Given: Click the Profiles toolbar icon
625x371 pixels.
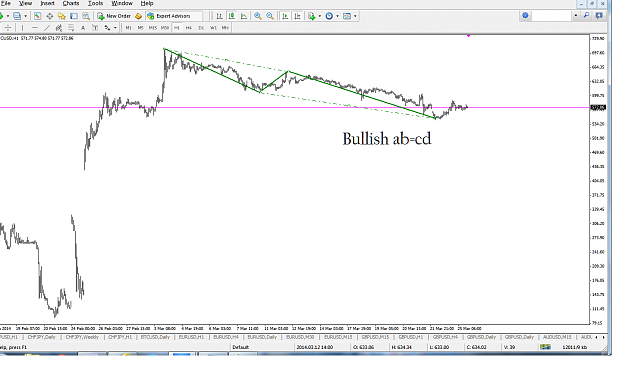Looking at the screenshot, I should coord(17,16).
